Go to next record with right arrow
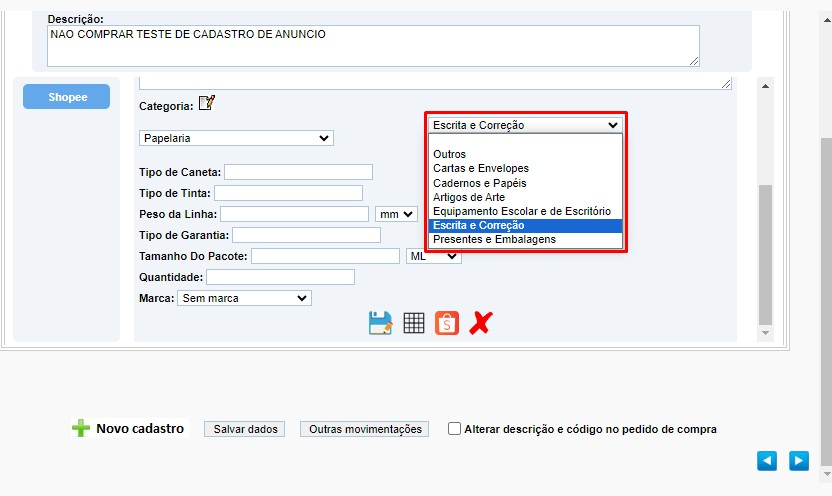832x496 pixels. (799, 460)
